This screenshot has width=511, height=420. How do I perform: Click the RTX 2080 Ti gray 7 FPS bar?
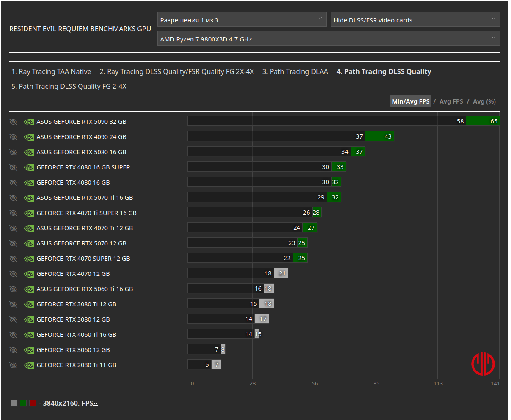tap(216, 365)
